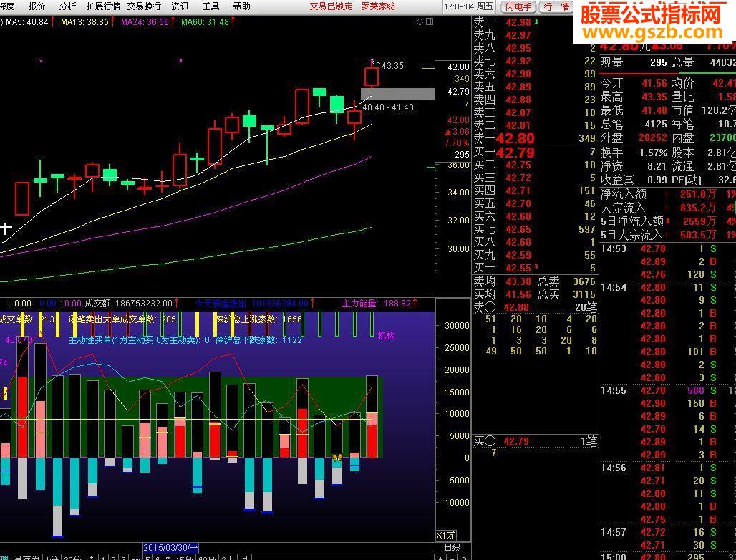Click the 深沪总下跌家数: 1122 label

[258, 339]
